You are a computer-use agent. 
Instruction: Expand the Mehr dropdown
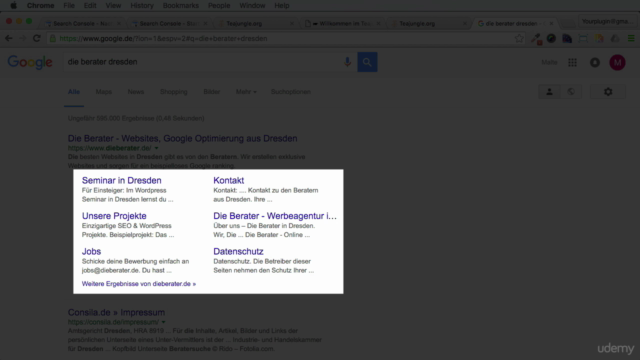pyautogui.click(x=246, y=92)
